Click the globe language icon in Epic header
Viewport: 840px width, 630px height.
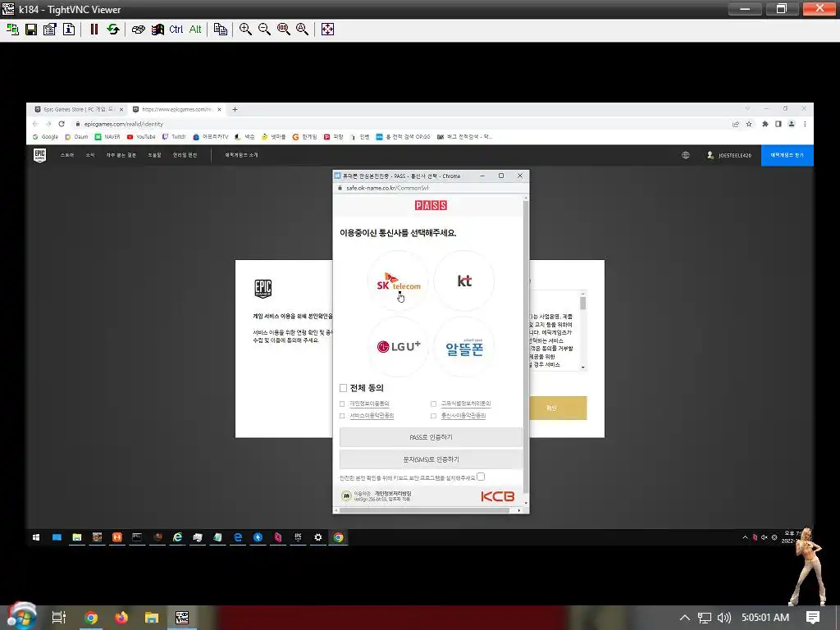tap(685, 155)
